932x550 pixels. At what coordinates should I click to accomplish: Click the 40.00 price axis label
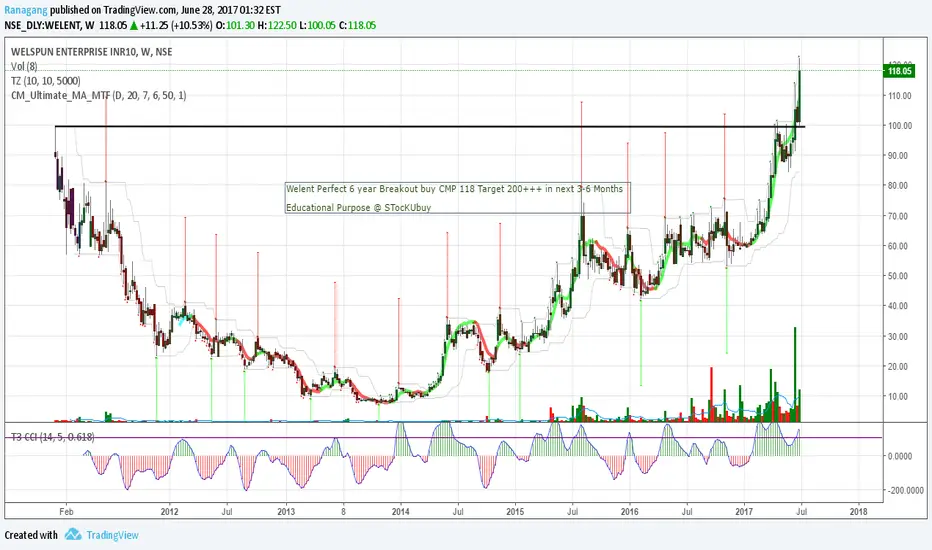(898, 306)
